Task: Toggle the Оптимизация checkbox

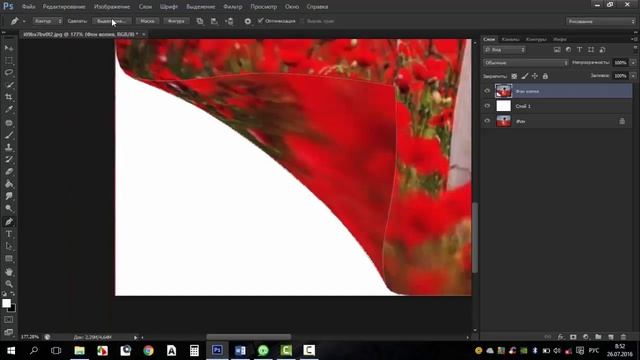Action: click(x=260, y=21)
